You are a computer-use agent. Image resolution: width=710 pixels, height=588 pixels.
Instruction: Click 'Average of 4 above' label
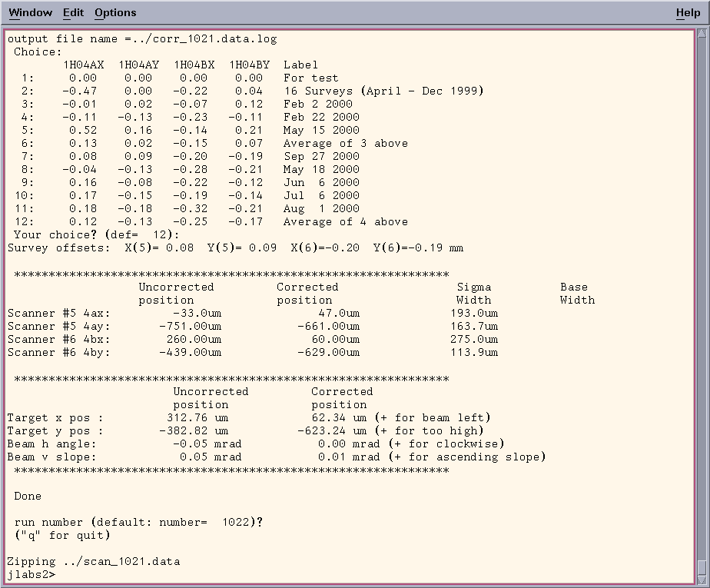coord(346,222)
